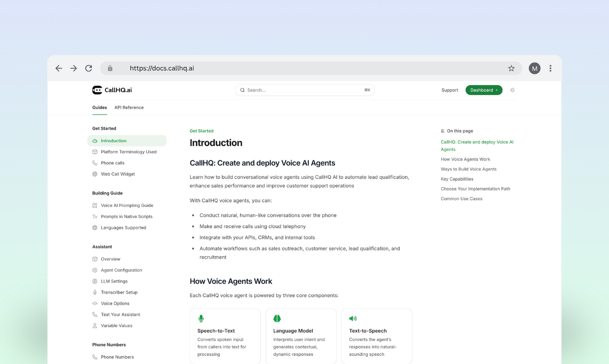Click the cube icon next to Platform Terminology Used
The width and height of the screenshot is (609, 364).
[95, 152]
